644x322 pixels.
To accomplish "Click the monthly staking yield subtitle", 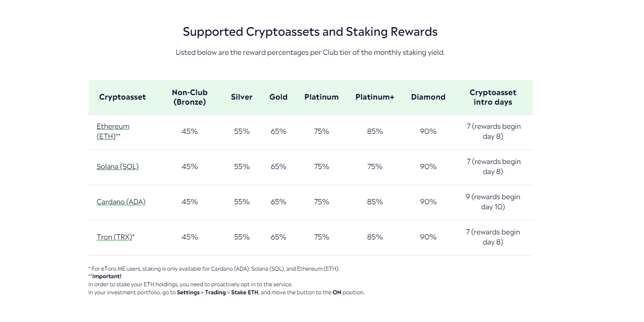I will pos(310,52).
